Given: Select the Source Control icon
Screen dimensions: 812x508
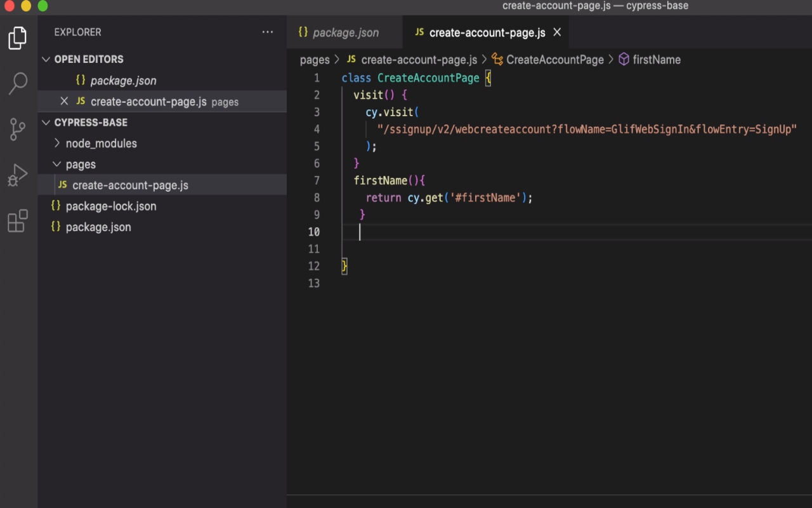Looking at the screenshot, I should point(17,129).
